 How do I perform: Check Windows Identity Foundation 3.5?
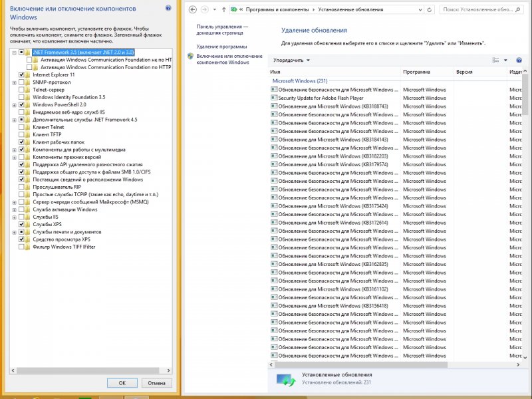point(21,97)
